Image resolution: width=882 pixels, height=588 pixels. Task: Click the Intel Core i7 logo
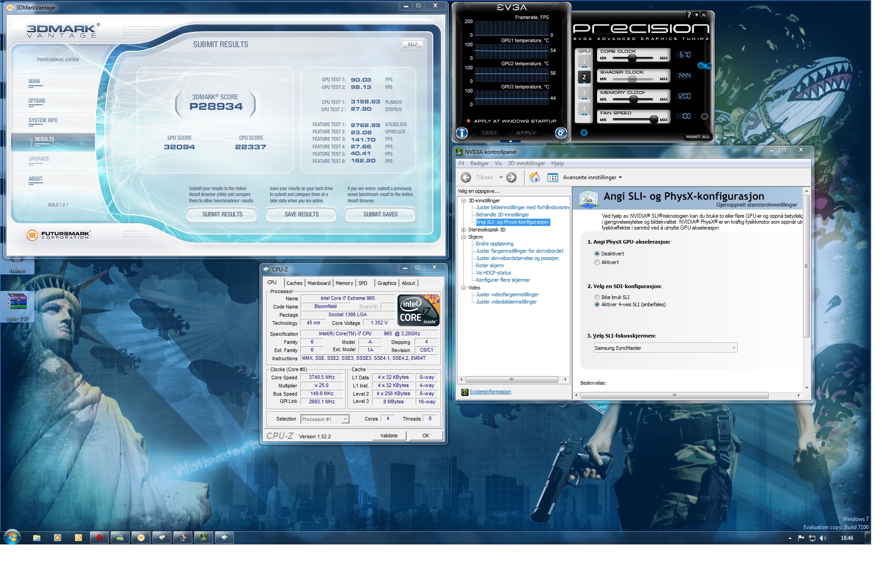click(418, 310)
